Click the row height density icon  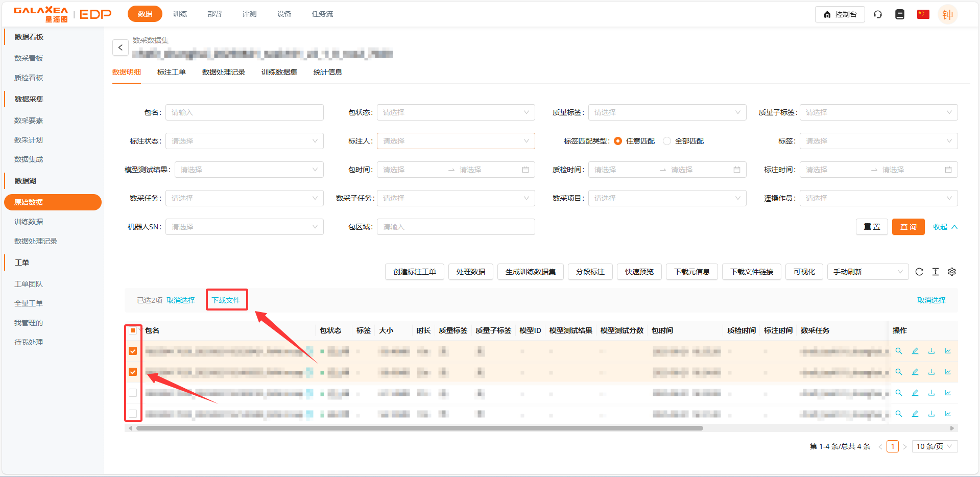pyautogui.click(x=936, y=272)
